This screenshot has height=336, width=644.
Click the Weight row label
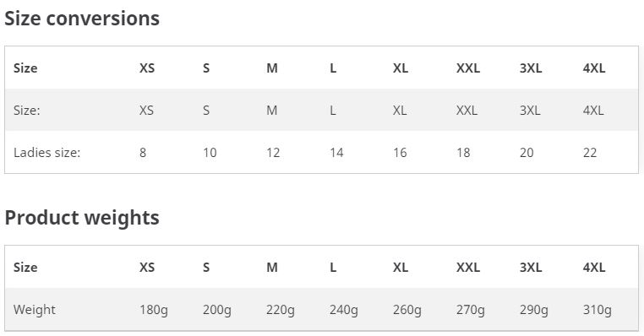[x=34, y=310]
